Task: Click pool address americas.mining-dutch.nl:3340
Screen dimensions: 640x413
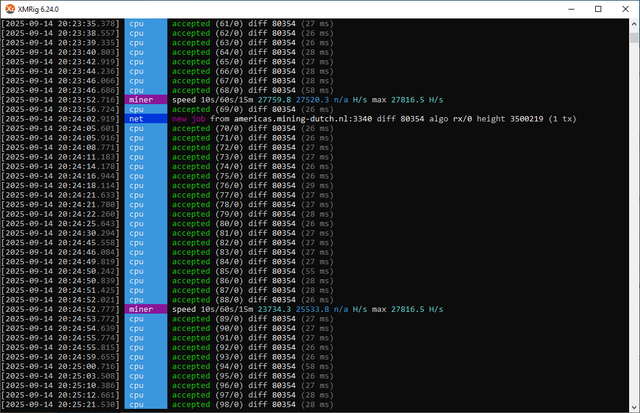Action: [303, 119]
